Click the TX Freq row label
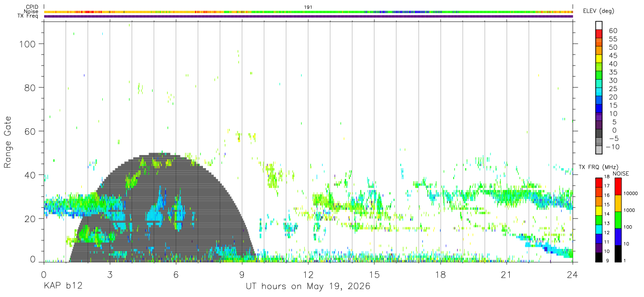The height and width of the screenshot is (297, 644). (x=29, y=16)
